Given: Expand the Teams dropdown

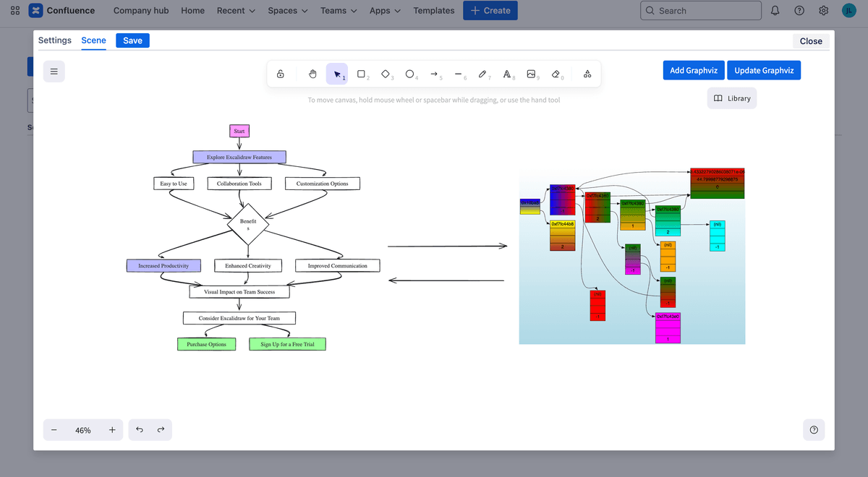Looking at the screenshot, I should coord(339,11).
